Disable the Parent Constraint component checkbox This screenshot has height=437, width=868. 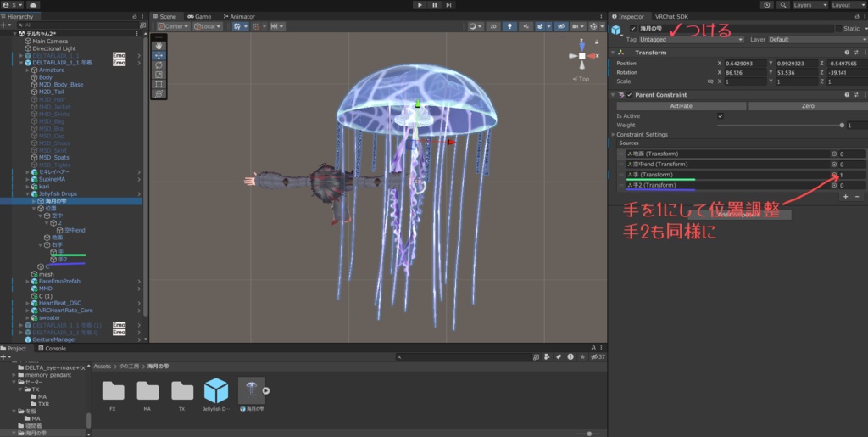629,95
